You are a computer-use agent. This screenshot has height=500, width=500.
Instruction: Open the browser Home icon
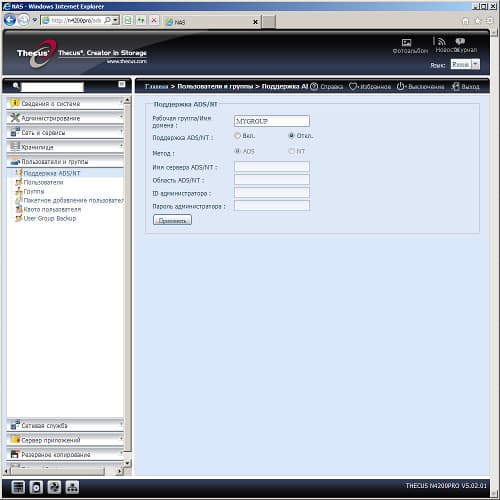(465, 21)
